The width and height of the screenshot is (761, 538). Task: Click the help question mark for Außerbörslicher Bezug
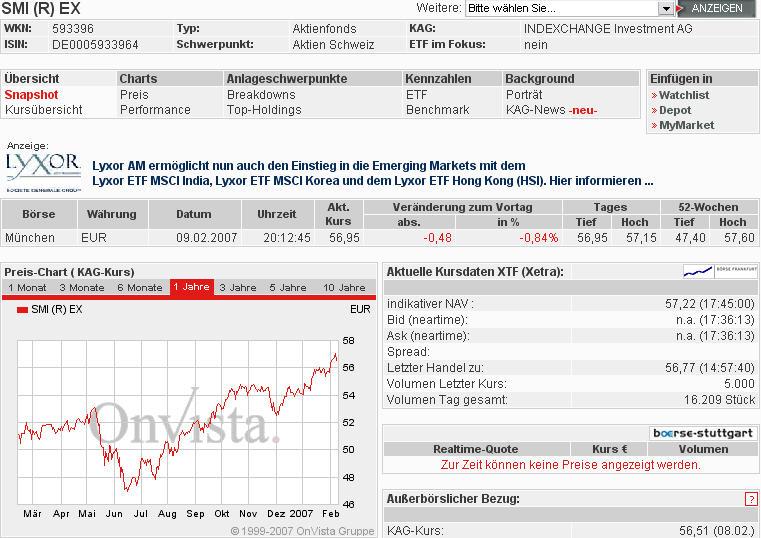tap(751, 499)
